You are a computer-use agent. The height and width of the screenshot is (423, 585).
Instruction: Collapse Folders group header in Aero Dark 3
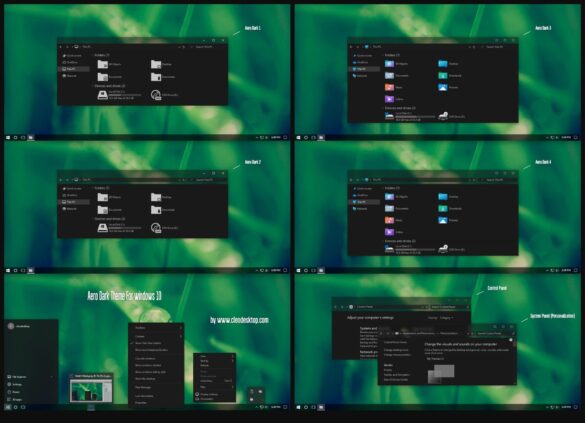(391, 55)
